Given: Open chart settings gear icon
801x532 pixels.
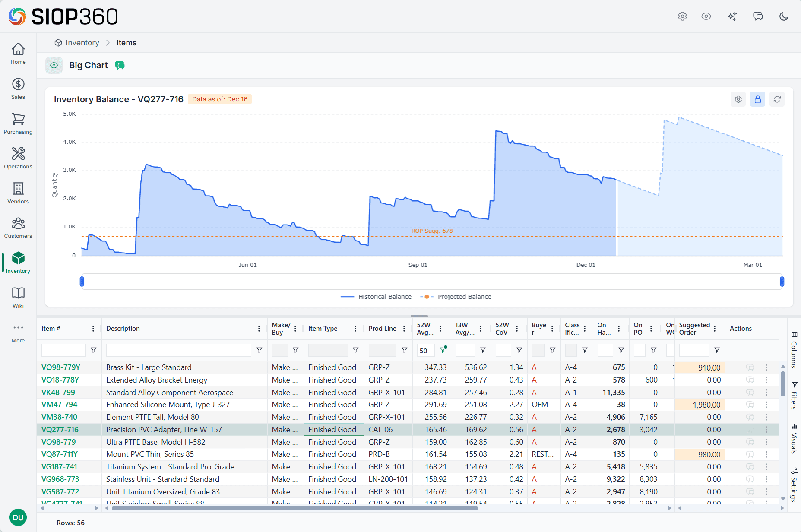Looking at the screenshot, I should 738,99.
